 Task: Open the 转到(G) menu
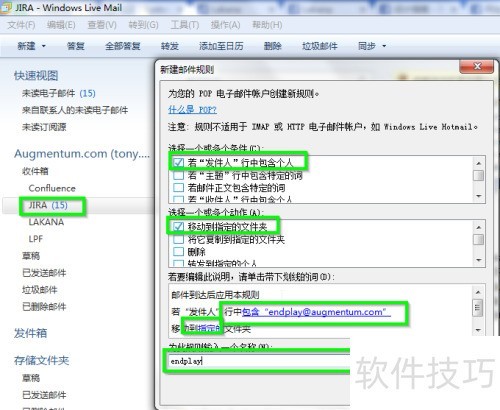point(143,25)
